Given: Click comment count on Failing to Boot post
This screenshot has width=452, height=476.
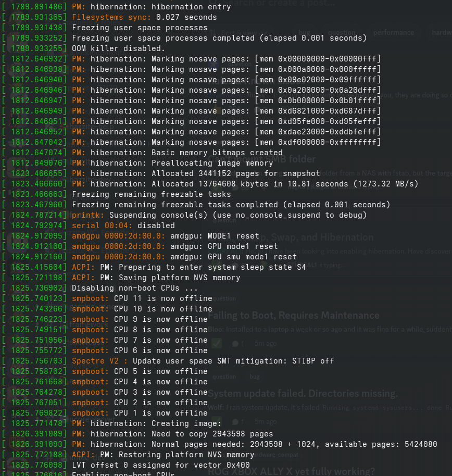Looking at the screenshot, I should 238,344.
